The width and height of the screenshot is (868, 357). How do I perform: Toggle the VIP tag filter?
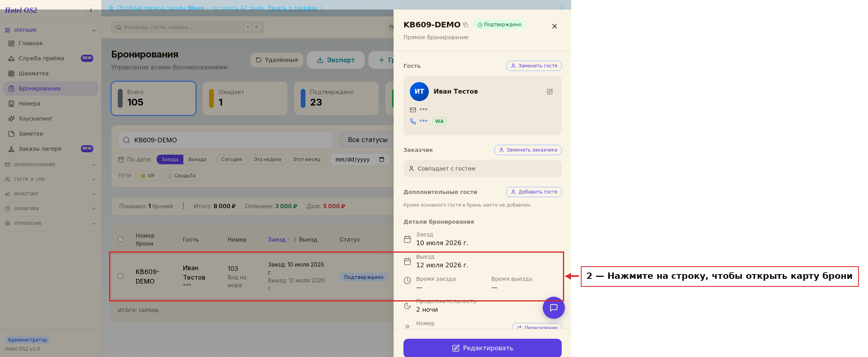point(148,176)
